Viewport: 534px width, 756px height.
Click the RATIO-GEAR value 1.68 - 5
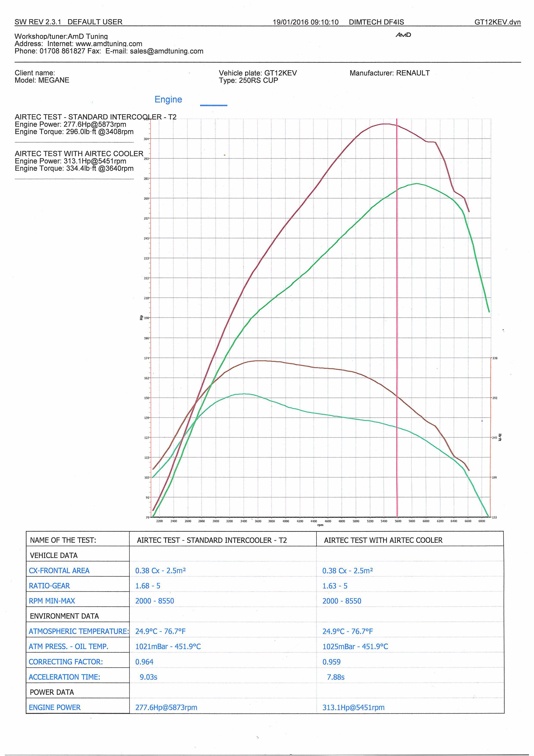pyautogui.click(x=148, y=586)
